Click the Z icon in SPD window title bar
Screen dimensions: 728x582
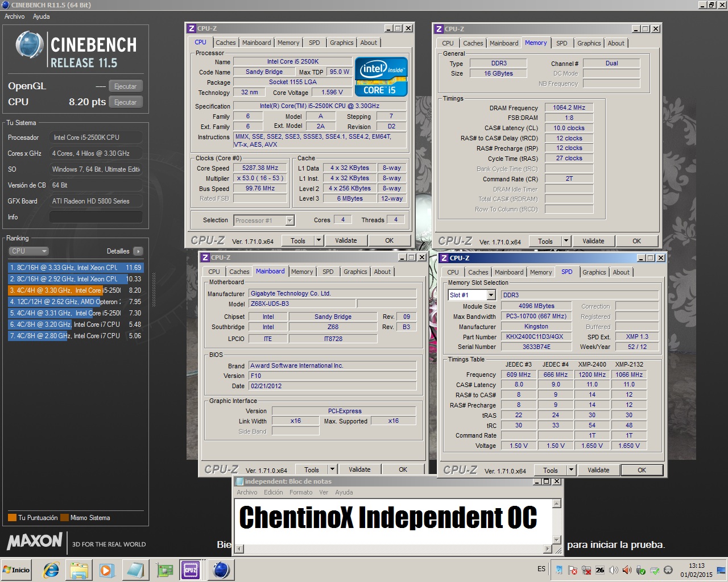pos(444,258)
